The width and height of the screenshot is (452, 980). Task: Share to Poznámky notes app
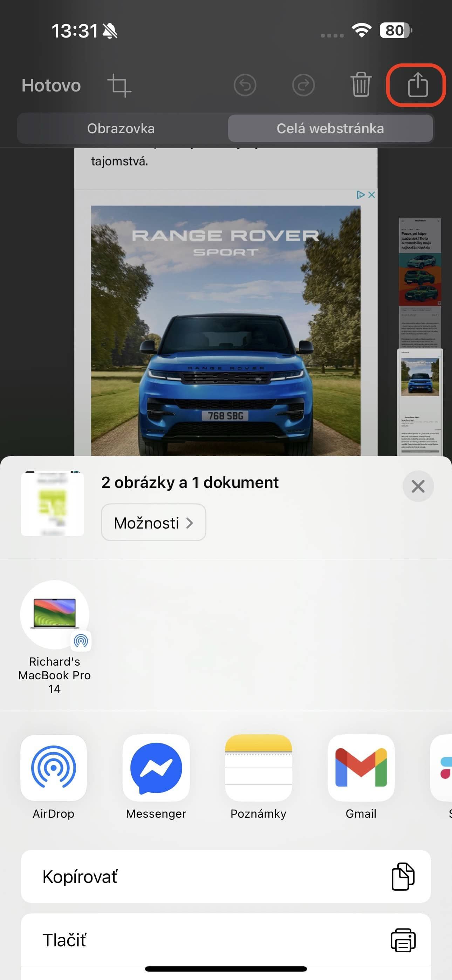point(258,768)
